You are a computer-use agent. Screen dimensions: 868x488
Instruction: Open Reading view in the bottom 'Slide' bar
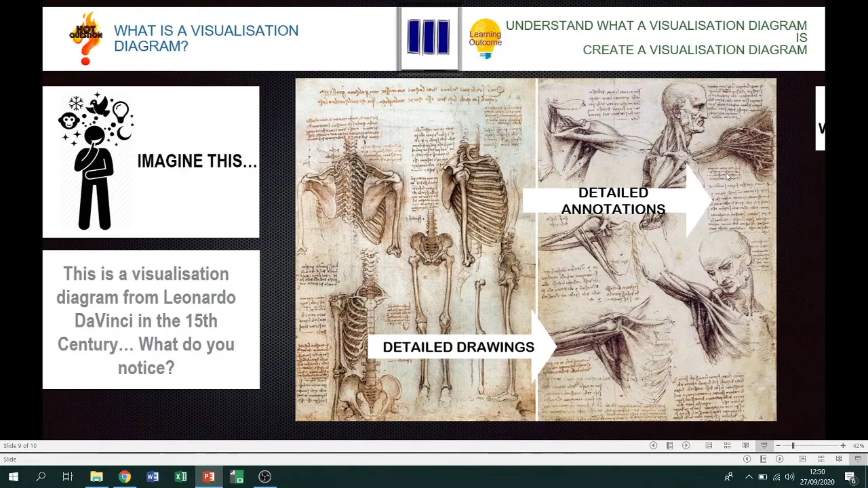839,459
